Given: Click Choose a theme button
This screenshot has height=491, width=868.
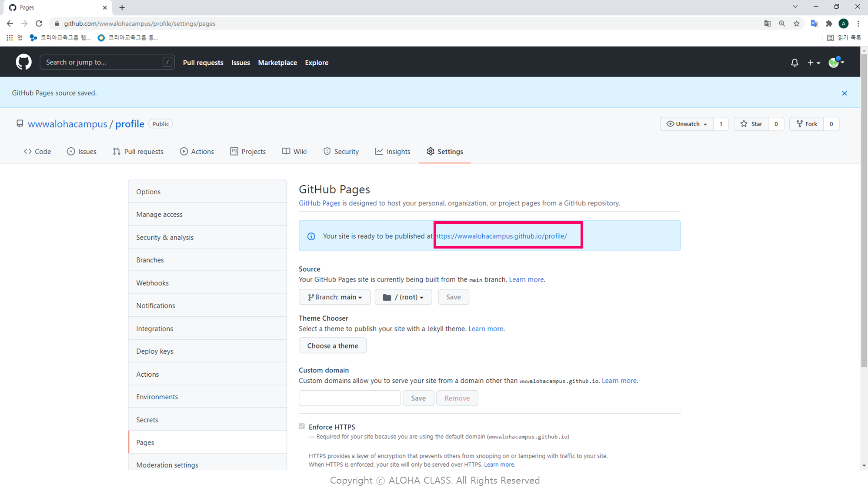Looking at the screenshot, I should click(333, 346).
